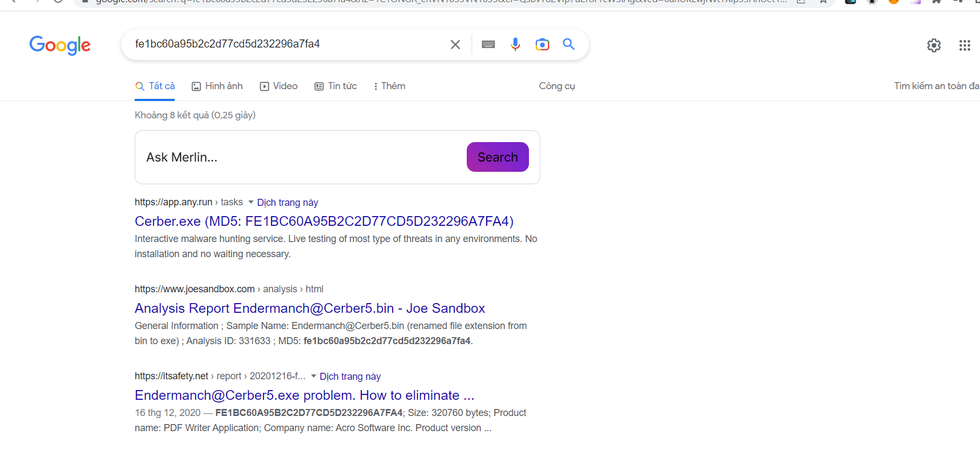Click the Google logo
The image size is (980, 463).
tap(60, 45)
